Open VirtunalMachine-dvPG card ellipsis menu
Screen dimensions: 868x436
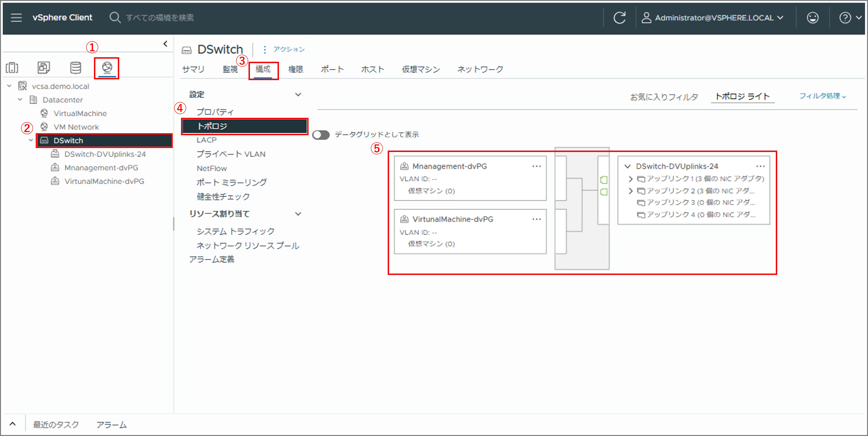pyautogui.click(x=536, y=219)
